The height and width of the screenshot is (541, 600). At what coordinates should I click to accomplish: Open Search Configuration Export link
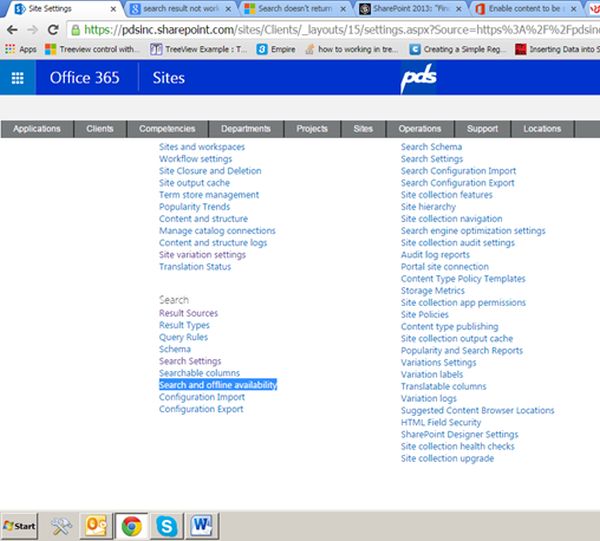tap(458, 183)
